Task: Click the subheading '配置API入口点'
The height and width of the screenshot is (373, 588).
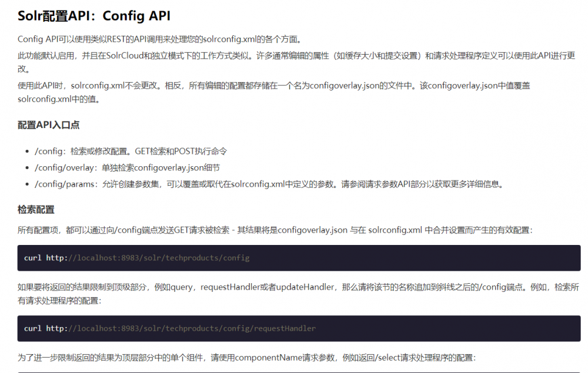Action: [x=48, y=125]
